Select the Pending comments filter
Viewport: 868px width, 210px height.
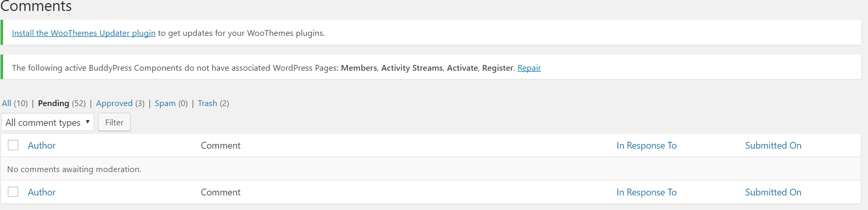point(53,103)
